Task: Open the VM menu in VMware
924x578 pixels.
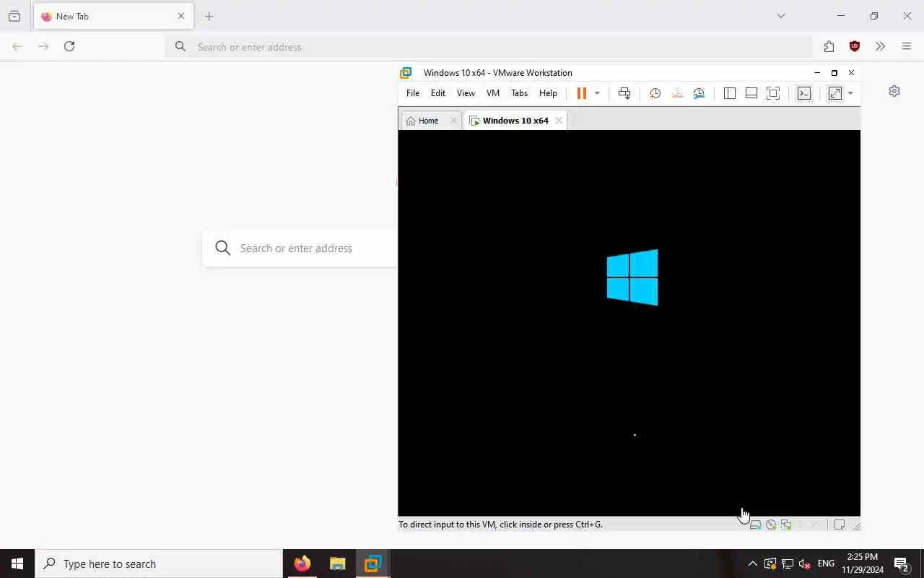Action: [x=493, y=93]
